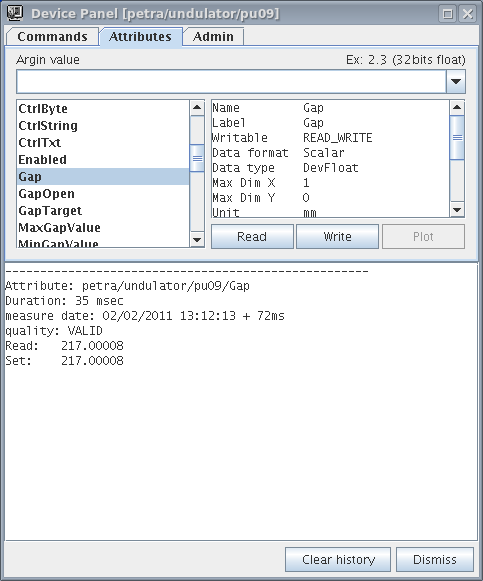Click the Label Gap property row
Image resolution: width=483 pixels, height=581 pixels.
tap(268, 123)
